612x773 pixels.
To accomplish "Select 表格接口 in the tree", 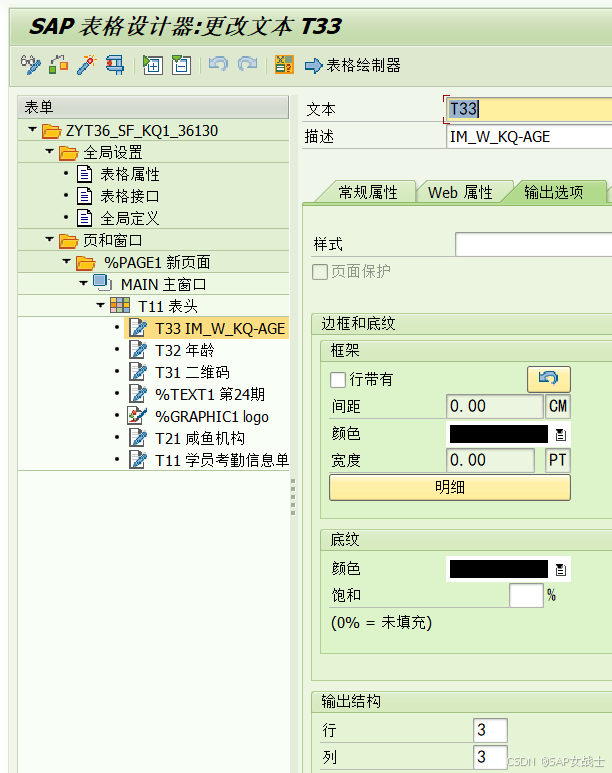I will [x=130, y=196].
